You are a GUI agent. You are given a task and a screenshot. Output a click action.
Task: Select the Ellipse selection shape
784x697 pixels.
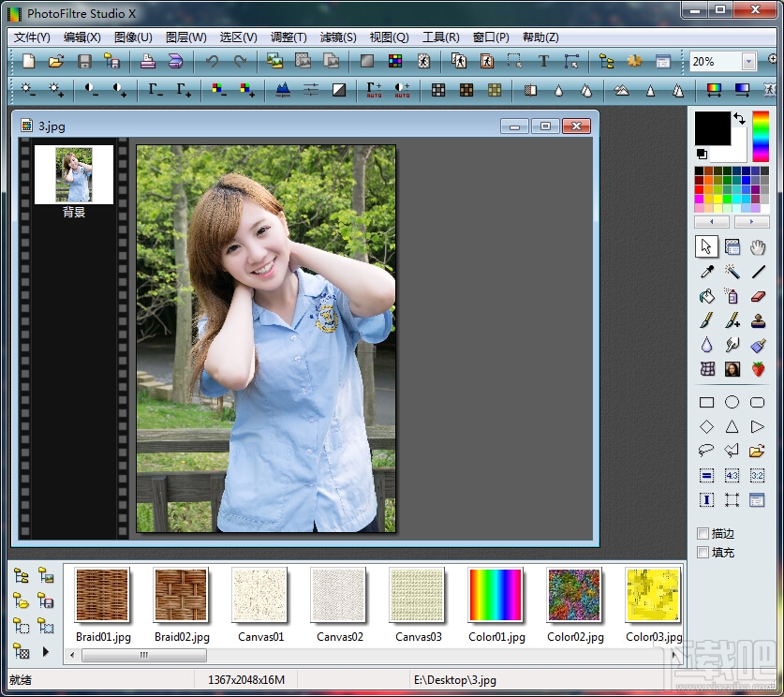(732, 402)
